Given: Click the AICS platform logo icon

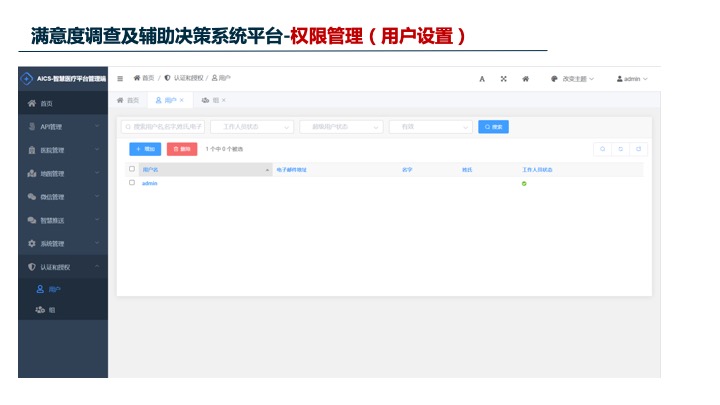Looking at the screenshot, I should pyautogui.click(x=27, y=79).
